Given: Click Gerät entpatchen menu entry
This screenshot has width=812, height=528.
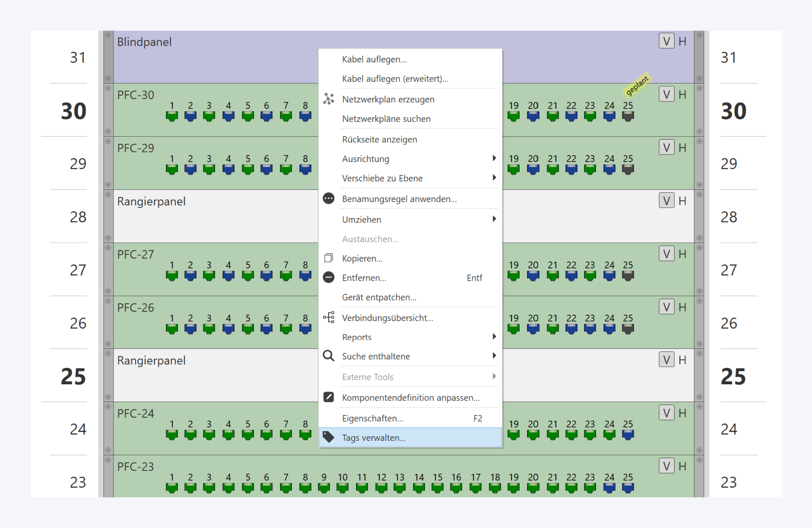Looking at the screenshot, I should pos(379,297).
